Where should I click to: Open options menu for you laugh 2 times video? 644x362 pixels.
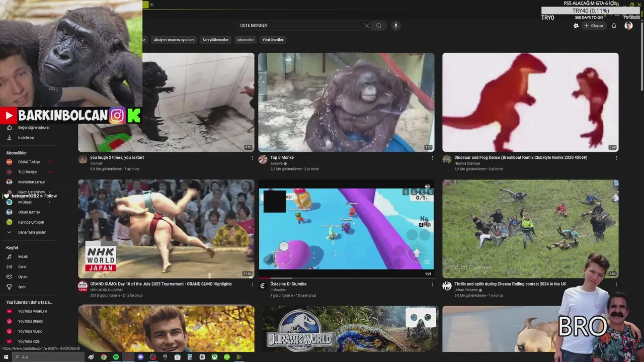(252, 158)
